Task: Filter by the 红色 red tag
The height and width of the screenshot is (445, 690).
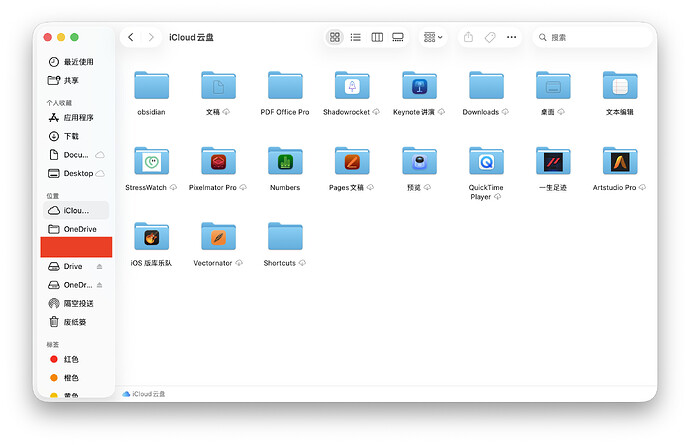Action: pos(76,360)
